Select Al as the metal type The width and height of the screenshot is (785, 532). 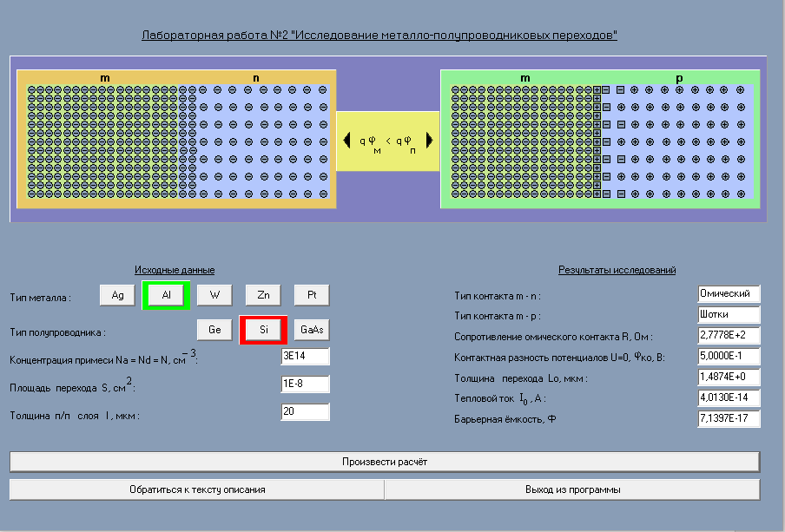pyautogui.click(x=166, y=295)
